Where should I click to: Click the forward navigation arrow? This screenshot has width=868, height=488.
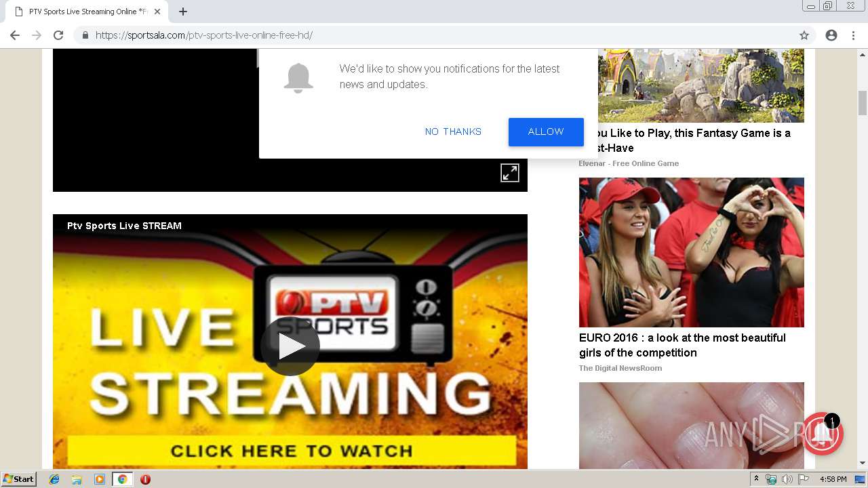coord(37,35)
